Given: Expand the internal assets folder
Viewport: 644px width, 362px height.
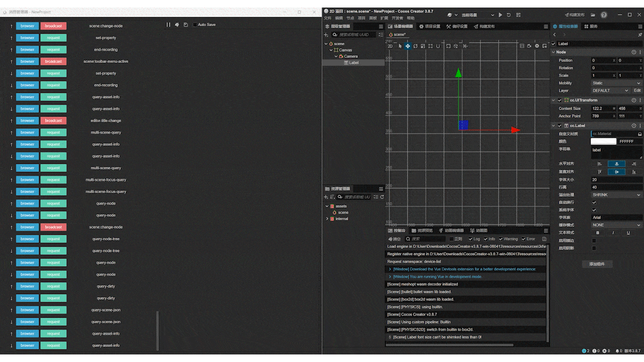Looking at the screenshot, I should click(327, 219).
